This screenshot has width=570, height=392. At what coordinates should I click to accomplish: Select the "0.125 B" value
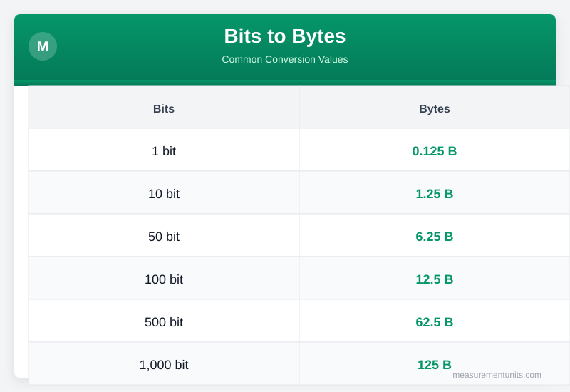point(435,151)
